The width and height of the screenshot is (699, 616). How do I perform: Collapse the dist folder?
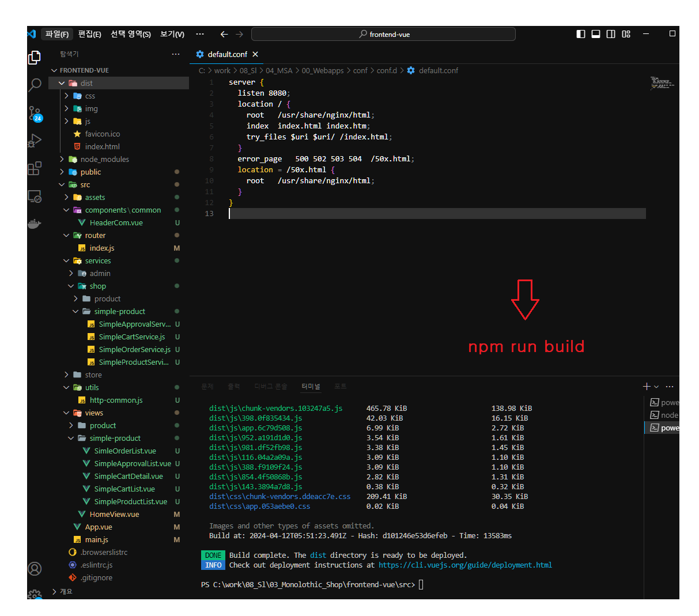point(119,83)
